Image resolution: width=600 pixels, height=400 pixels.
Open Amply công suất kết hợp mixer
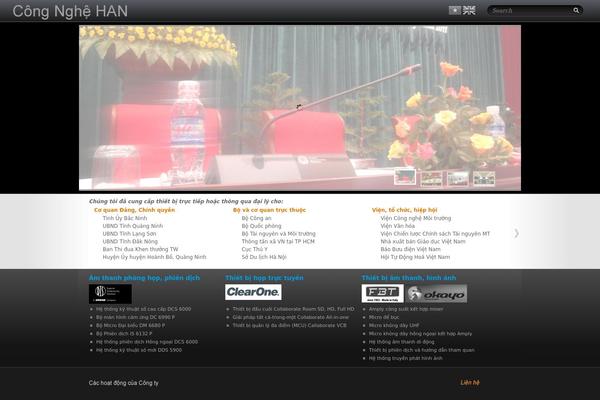pos(406,309)
